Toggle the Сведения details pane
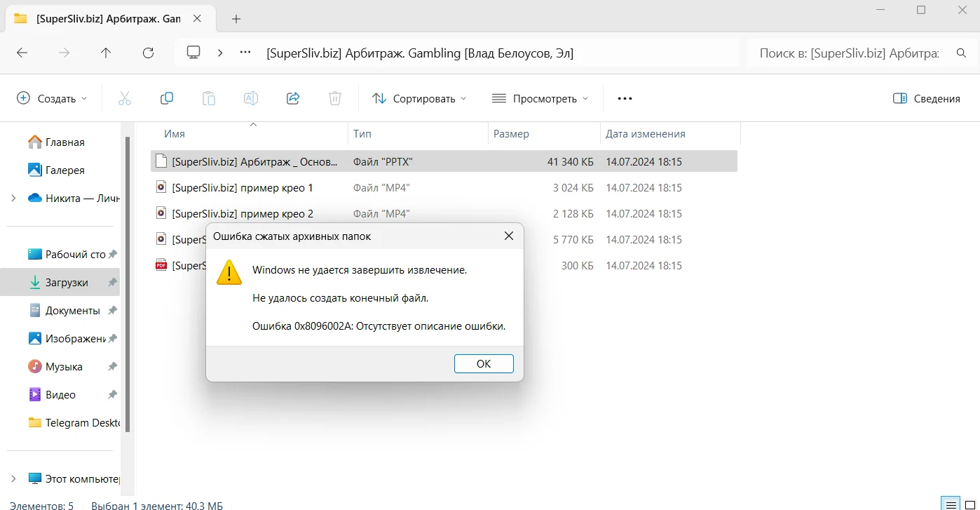The height and width of the screenshot is (510, 980). 926,99
